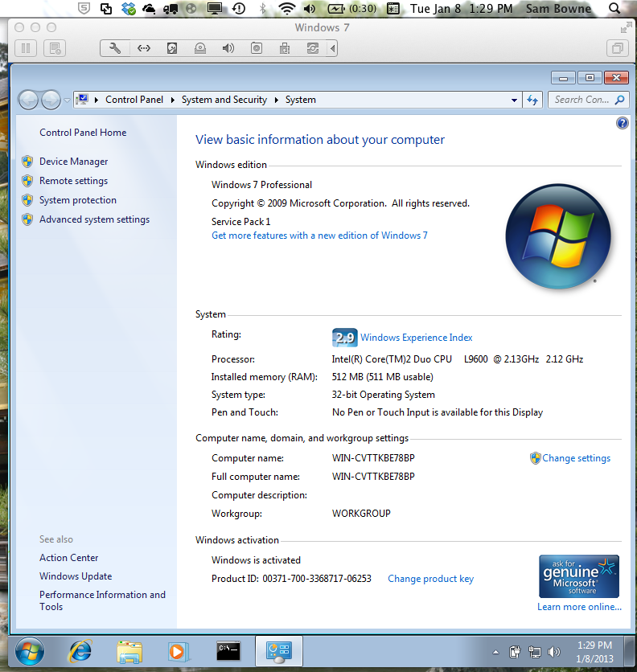Viewport: 637px width, 672px height.
Task: Open Advanced system settings
Action: (94, 219)
